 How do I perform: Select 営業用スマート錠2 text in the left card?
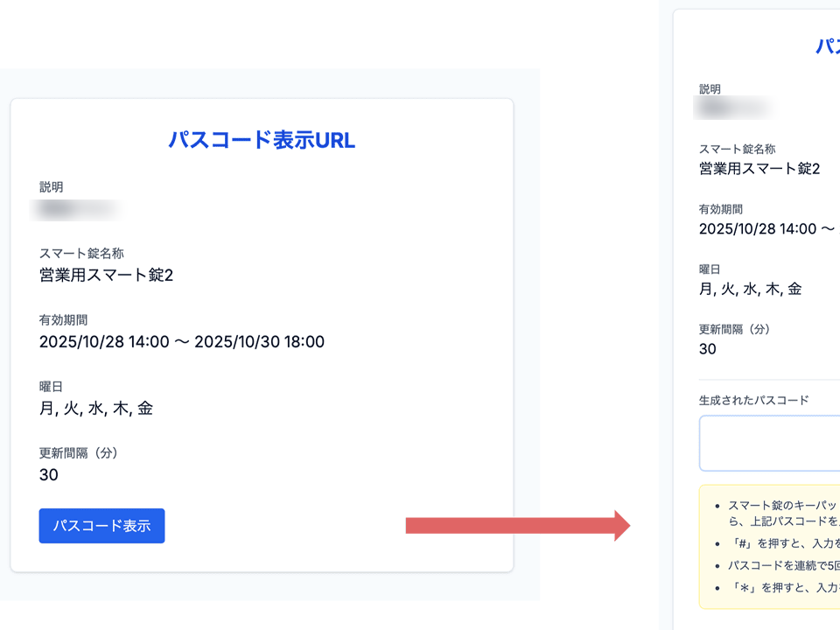coord(107,276)
